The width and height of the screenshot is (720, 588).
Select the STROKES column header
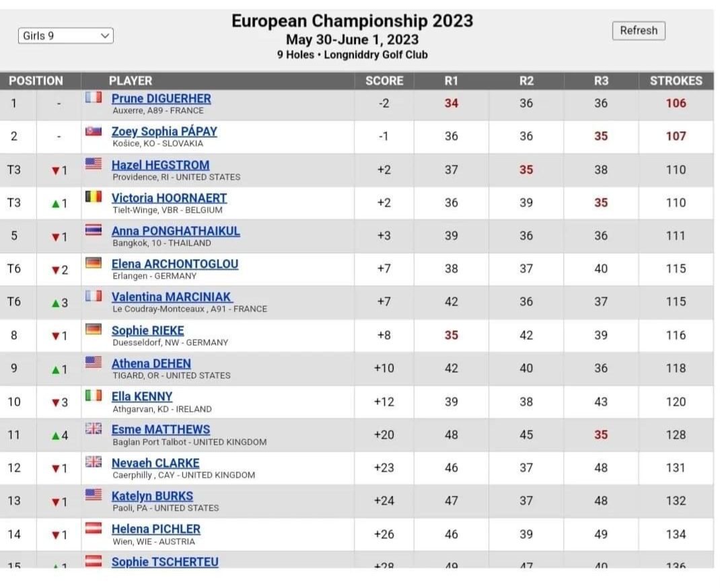coord(676,81)
